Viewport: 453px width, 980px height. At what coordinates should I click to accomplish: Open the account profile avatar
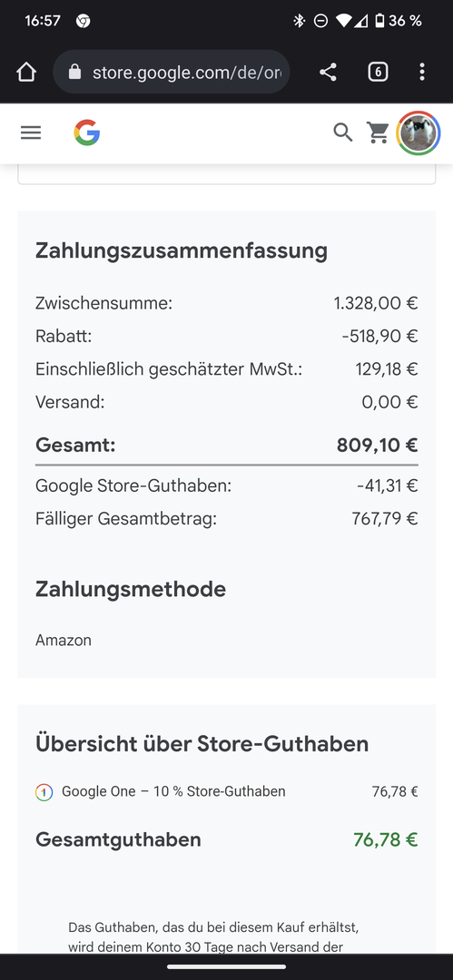point(419,132)
